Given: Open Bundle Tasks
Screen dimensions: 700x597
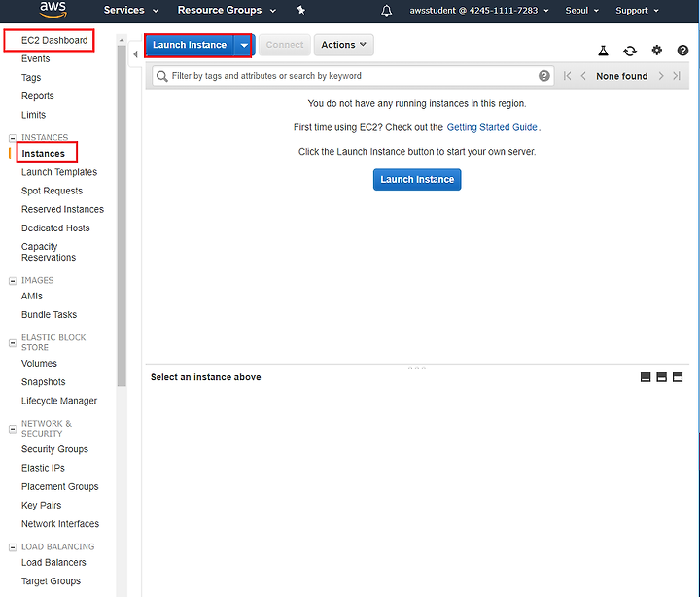Looking at the screenshot, I should (x=49, y=315).
